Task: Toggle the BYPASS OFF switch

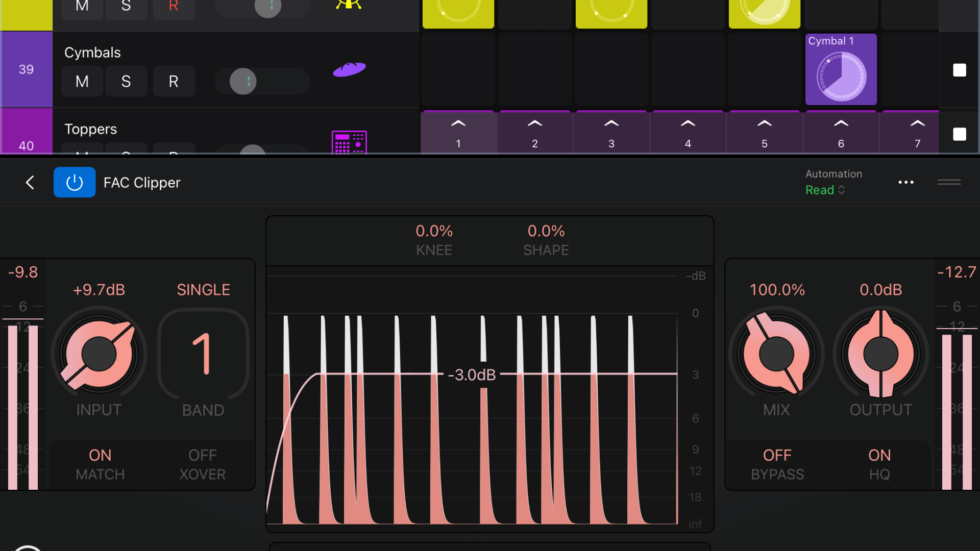Action: 777,464
